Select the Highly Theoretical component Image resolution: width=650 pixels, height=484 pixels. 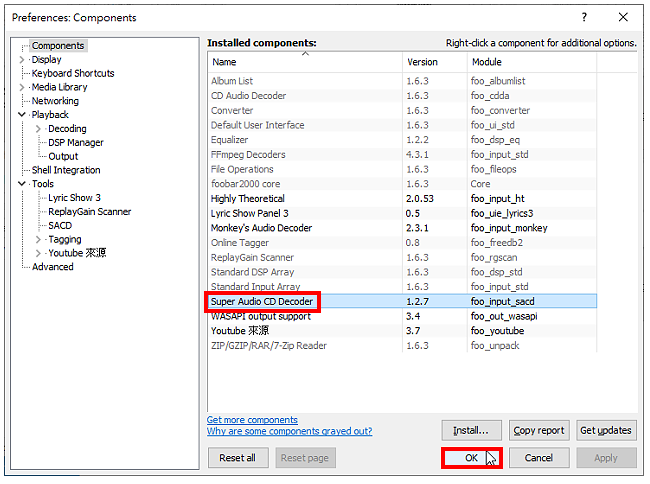tap(402, 199)
